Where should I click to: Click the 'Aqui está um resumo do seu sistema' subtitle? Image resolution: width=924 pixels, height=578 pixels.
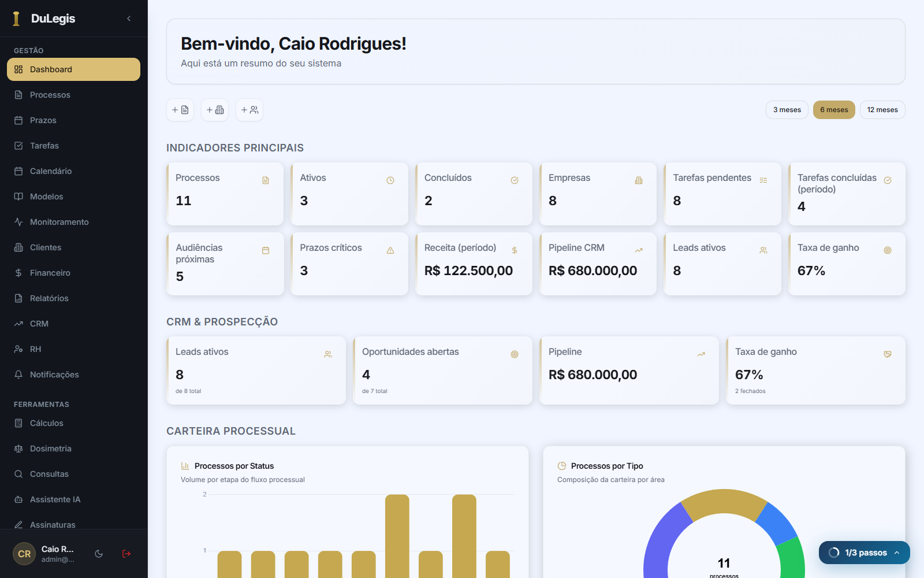pyautogui.click(x=261, y=64)
